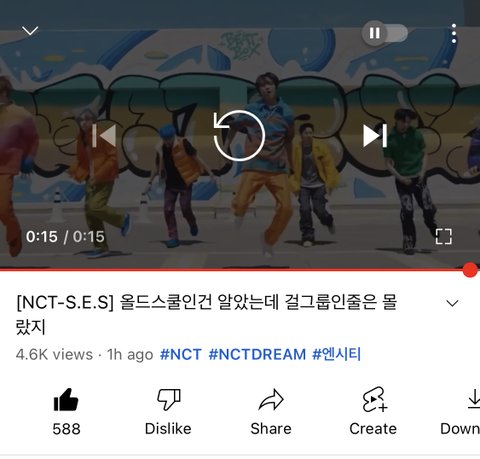Collapse the video player with the down chevron
This screenshot has height=459, width=480.
click(x=30, y=31)
